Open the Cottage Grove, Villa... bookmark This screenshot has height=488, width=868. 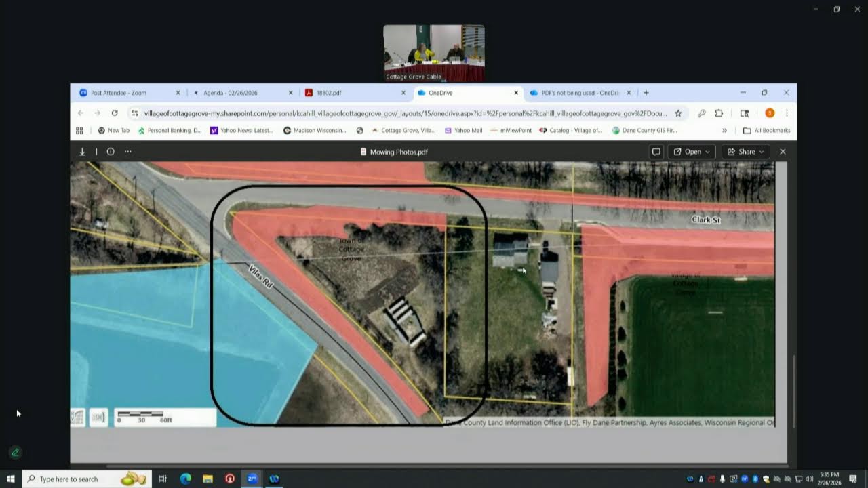[403, 130]
